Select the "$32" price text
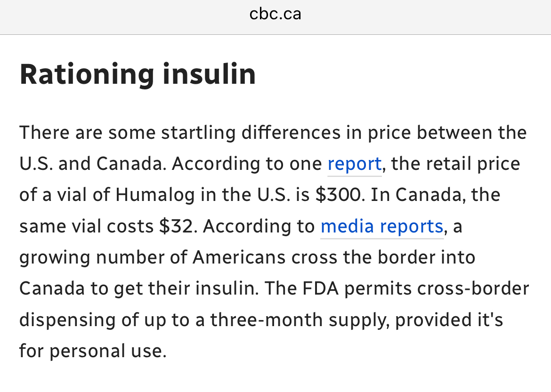Viewport: 551px width, 392px height. click(x=176, y=226)
